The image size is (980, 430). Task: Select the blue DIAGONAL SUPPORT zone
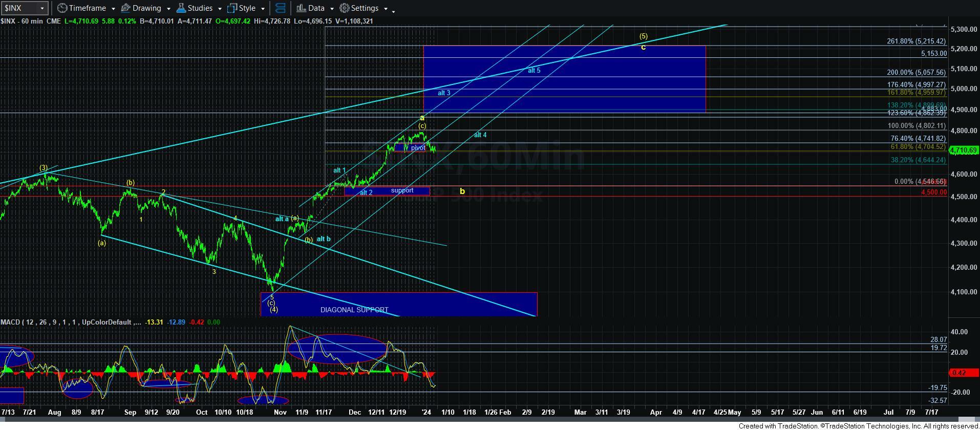[x=399, y=304]
